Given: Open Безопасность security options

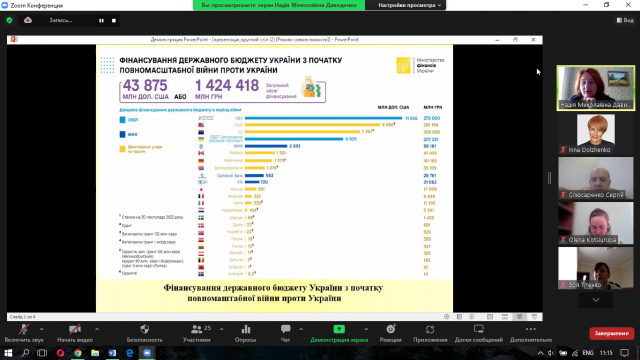Looking at the screenshot, I should [x=144, y=333].
